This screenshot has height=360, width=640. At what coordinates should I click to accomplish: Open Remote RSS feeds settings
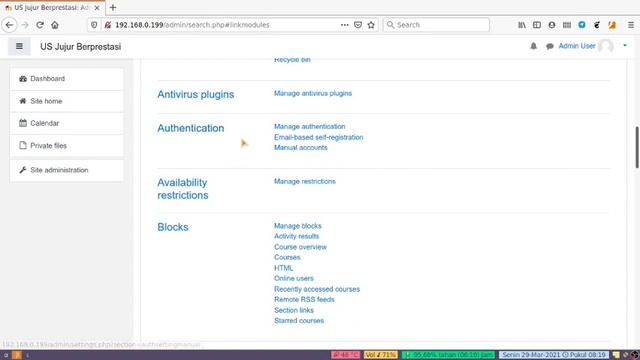click(304, 300)
